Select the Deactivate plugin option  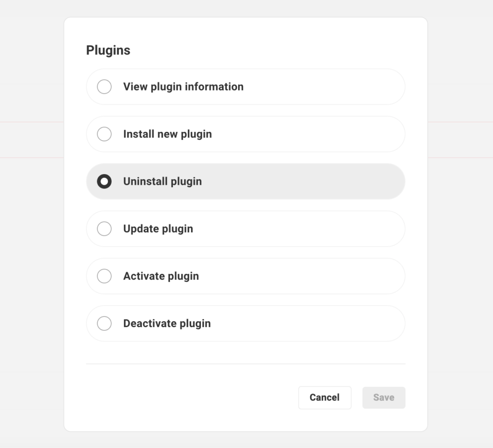(x=104, y=323)
